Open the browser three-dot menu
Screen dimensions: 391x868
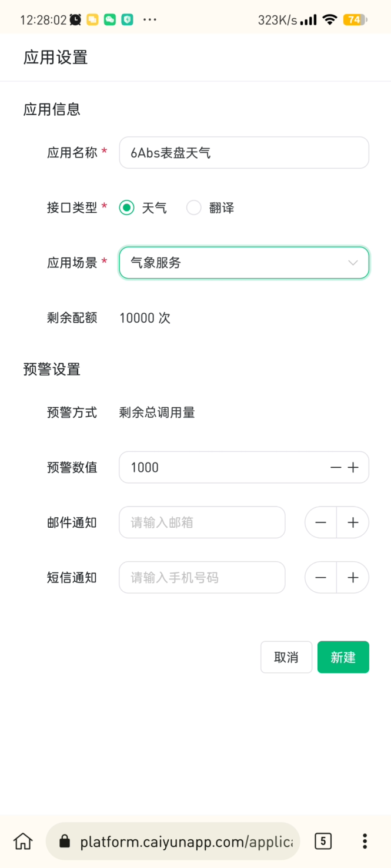point(365,841)
